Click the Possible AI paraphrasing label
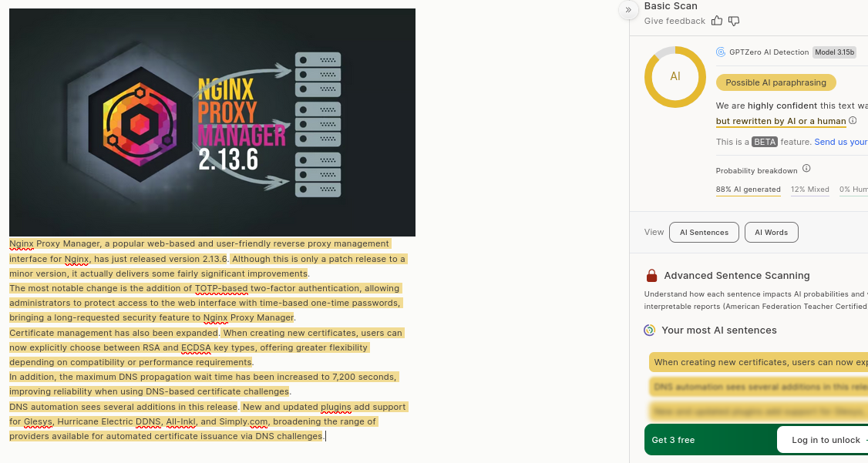The width and height of the screenshot is (868, 463). click(x=775, y=82)
